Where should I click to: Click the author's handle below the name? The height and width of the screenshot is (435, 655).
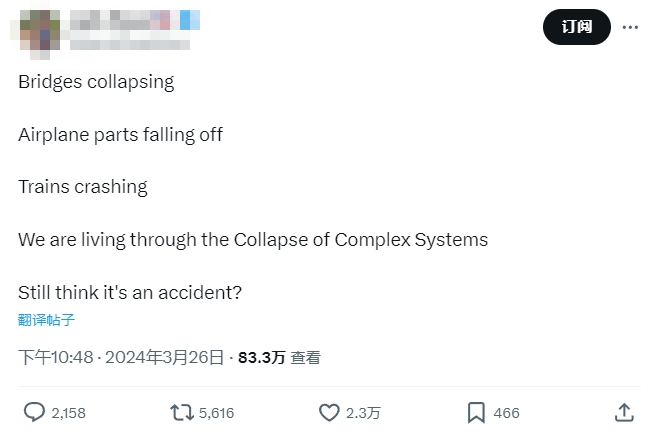125,42
